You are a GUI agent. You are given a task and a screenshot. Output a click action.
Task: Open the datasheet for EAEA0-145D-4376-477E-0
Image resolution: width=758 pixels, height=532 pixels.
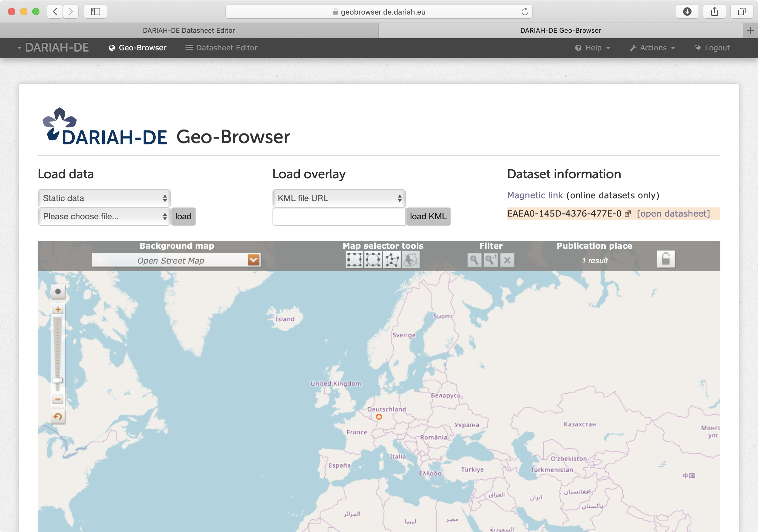click(x=673, y=213)
